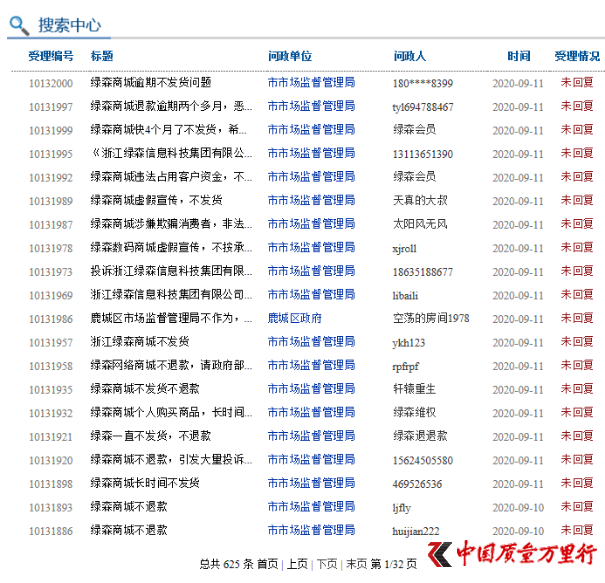605x583 pixels.
Task: Click the search magnifier icon
Action: pyautogui.click(x=19, y=25)
